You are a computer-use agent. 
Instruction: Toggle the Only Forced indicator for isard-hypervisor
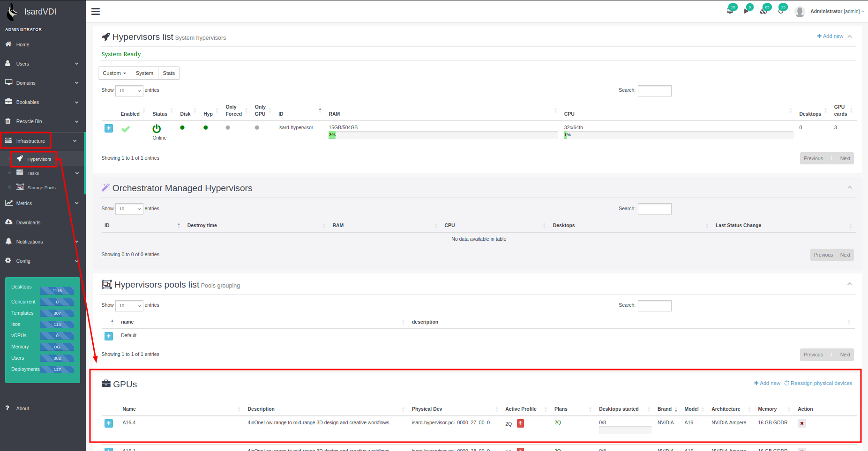228,127
